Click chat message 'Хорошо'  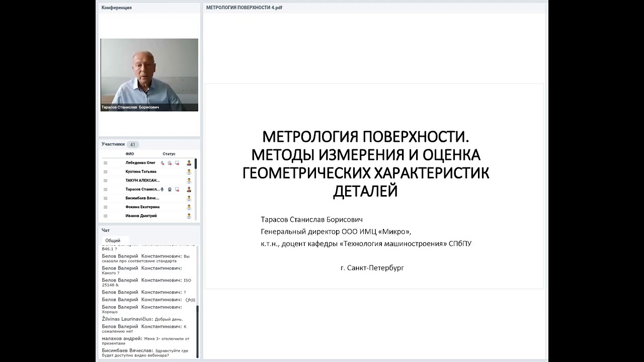(x=142, y=309)
